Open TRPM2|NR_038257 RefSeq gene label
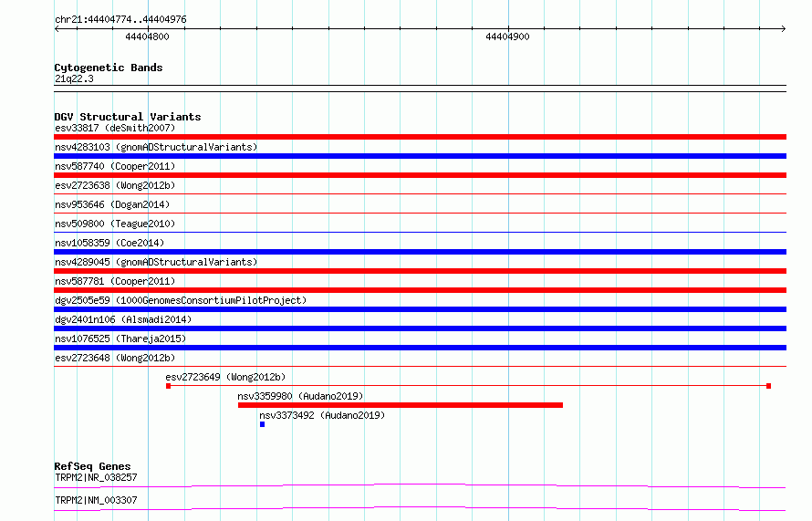This screenshot has width=812, height=521. pos(96,477)
